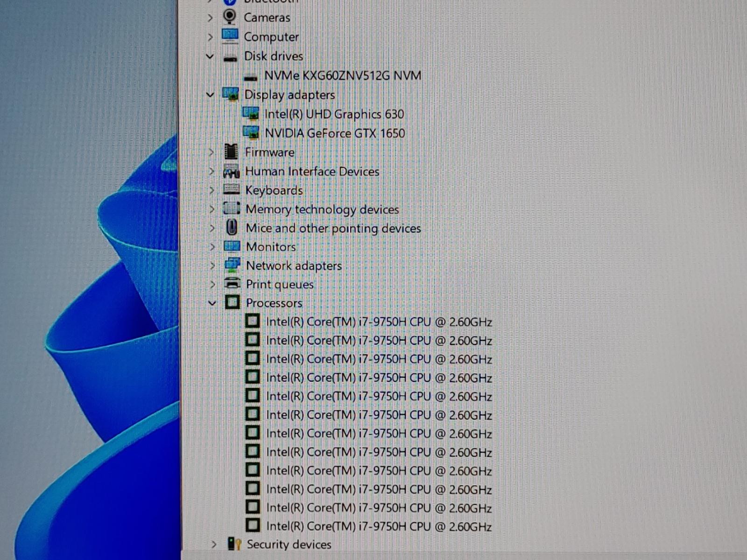Select the Monitors label
This screenshot has width=747, height=560.
click(271, 246)
